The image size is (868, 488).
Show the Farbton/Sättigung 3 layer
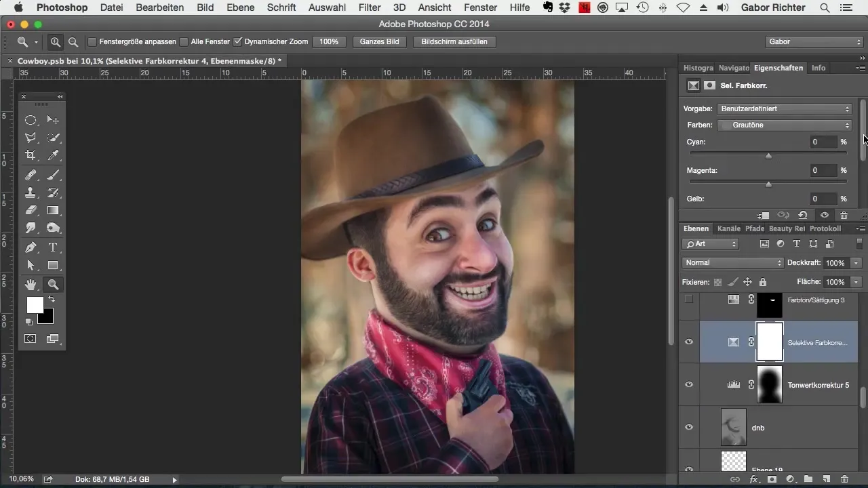(x=689, y=300)
